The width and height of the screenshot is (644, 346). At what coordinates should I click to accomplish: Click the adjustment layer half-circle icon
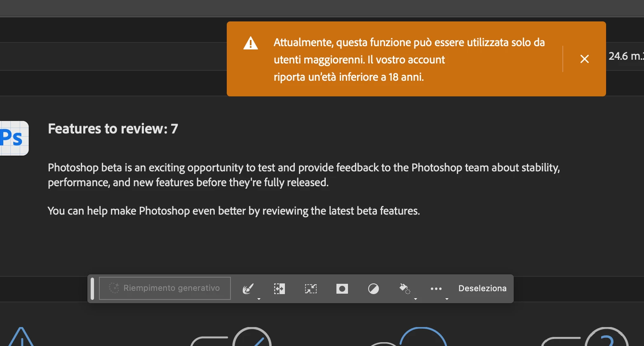tap(374, 289)
